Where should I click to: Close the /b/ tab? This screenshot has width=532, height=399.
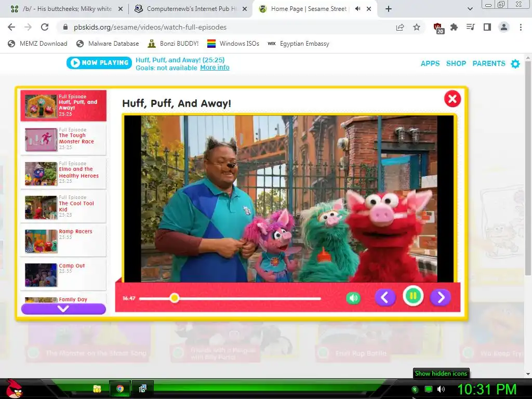point(121,9)
